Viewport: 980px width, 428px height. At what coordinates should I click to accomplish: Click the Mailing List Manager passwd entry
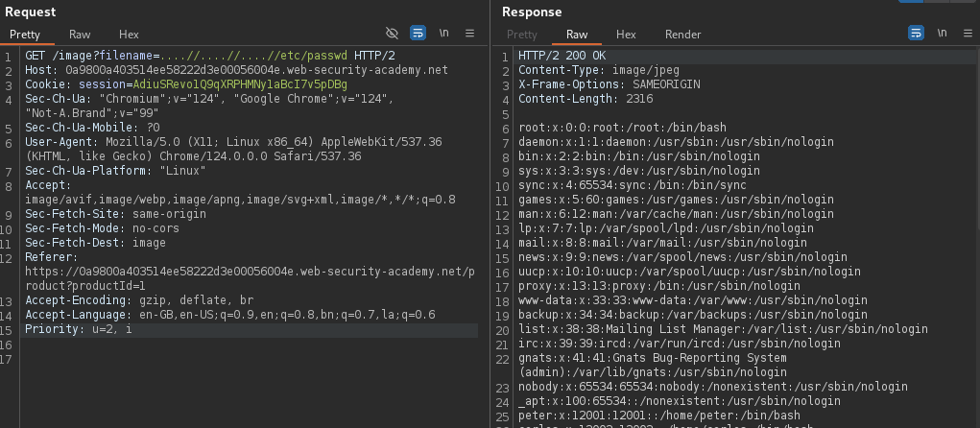(723, 328)
